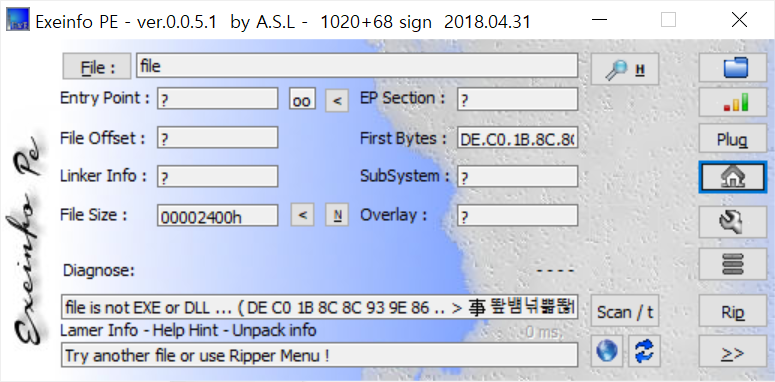This screenshot has width=775, height=382.
Task: Click the >> expand button
Action: click(732, 351)
